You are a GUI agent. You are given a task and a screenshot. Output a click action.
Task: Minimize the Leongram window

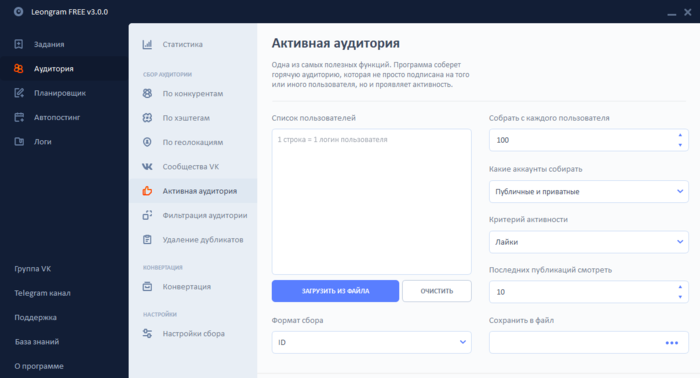coord(671,13)
